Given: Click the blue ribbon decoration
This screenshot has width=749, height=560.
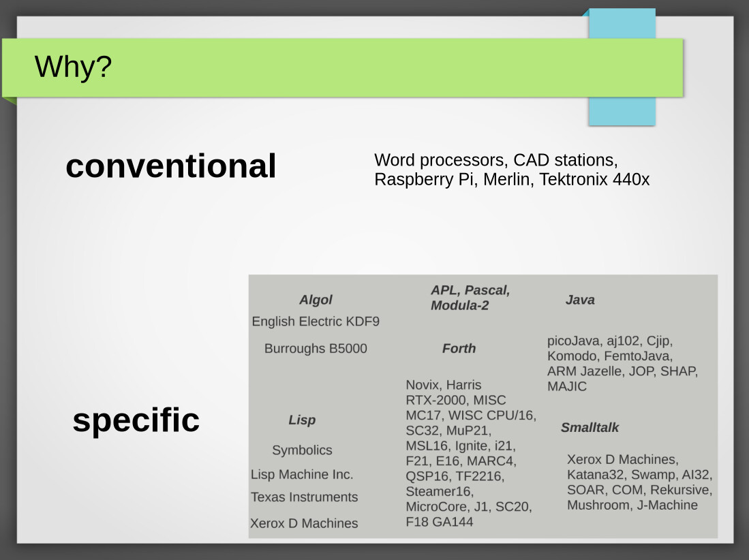Looking at the screenshot, I should [622, 67].
